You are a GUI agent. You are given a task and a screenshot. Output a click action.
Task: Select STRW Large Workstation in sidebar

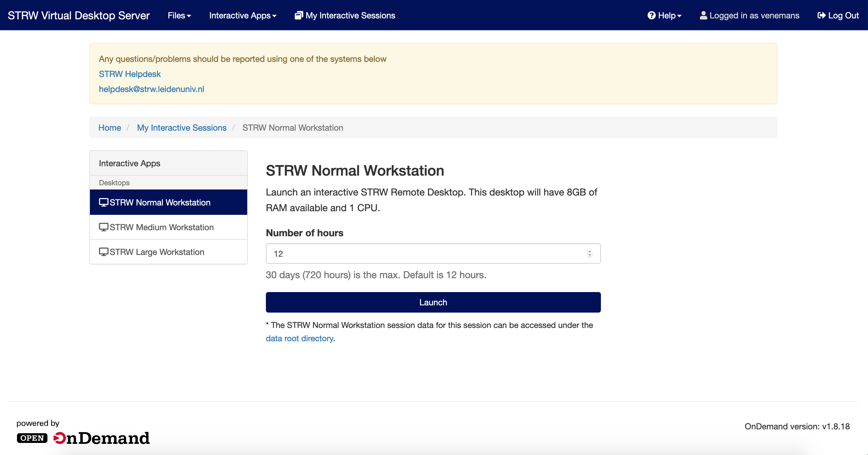click(x=157, y=252)
